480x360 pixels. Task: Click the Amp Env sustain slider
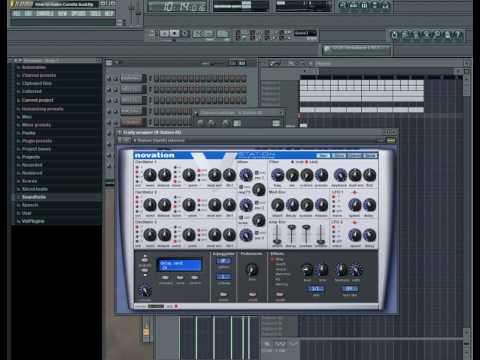coord(306,234)
